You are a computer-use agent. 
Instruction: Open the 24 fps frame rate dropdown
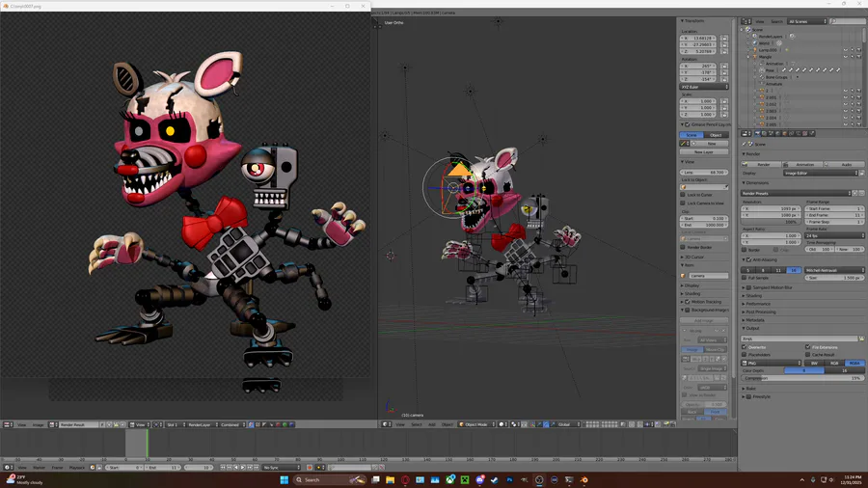[835, 235]
